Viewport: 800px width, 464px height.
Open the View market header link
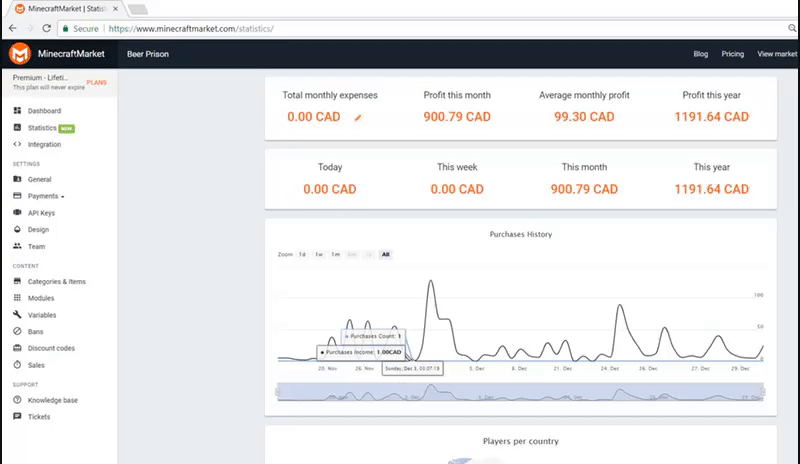[x=777, y=54]
